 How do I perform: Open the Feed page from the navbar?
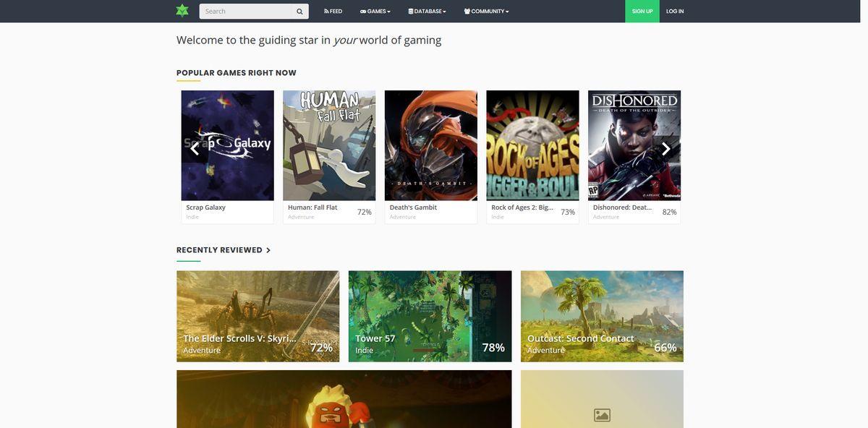333,12
